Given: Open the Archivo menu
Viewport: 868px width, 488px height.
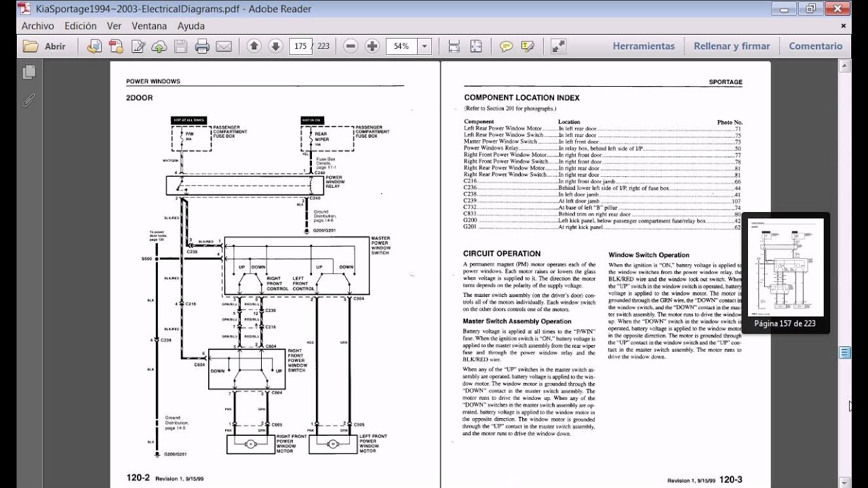Looking at the screenshot, I should click(x=38, y=26).
